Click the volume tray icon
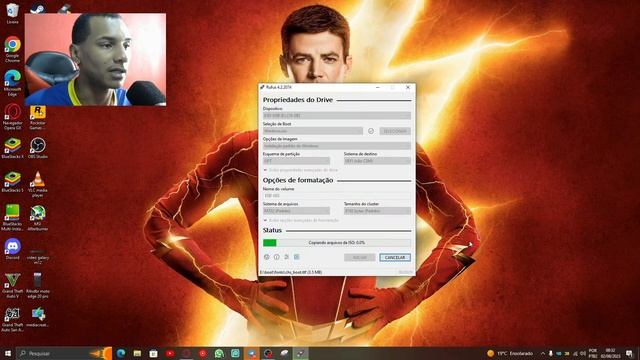This screenshot has width=640, height=360. pyautogui.click(x=582, y=353)
